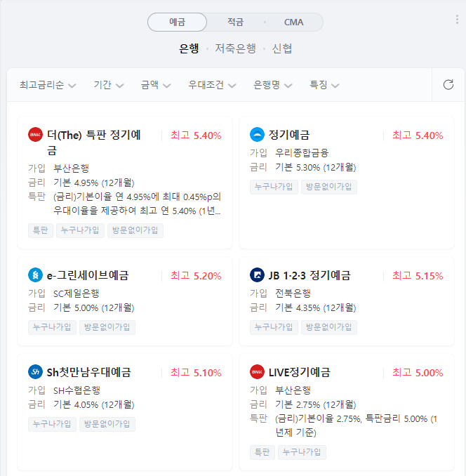Select the 은행 sub-tab
The image size is (466, 476).
(x=189, y=48)
